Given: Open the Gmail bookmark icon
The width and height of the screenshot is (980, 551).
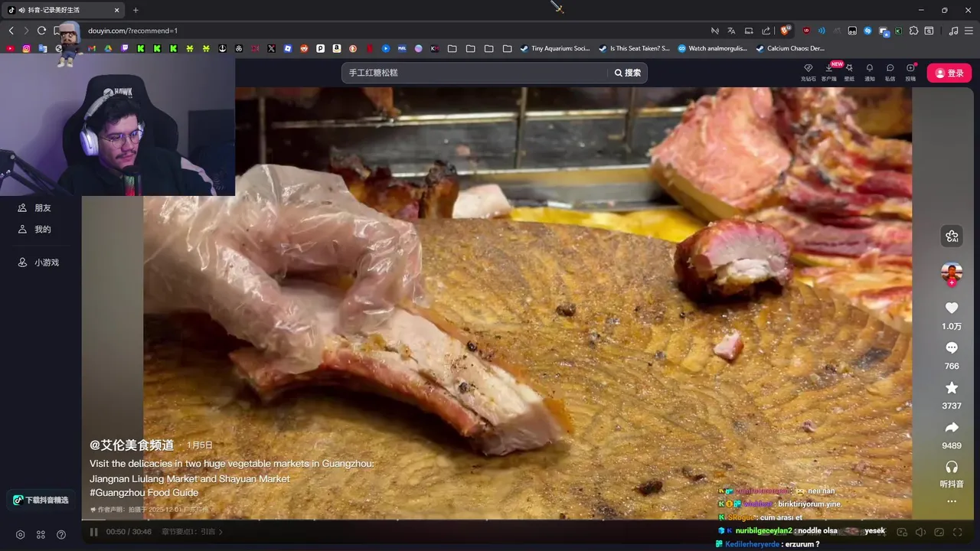Looking at the screenshot, I should click(92, 48).
